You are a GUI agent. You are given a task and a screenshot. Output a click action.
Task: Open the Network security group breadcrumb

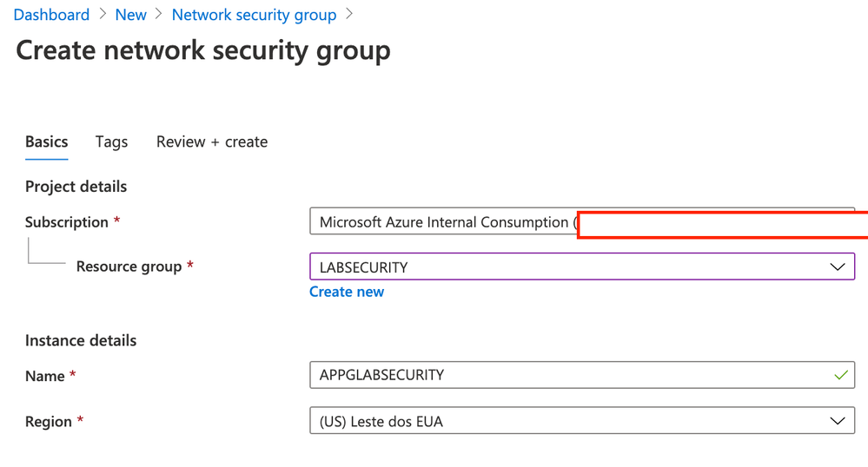click(254, 15)
